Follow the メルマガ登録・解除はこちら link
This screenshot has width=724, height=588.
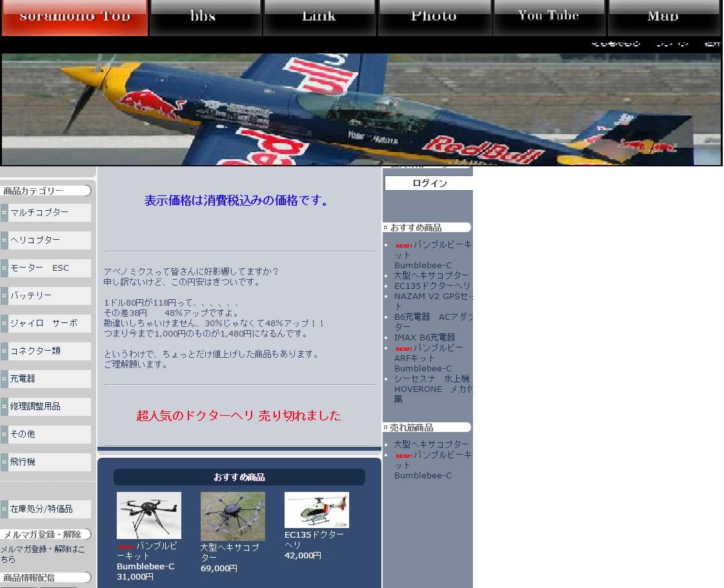pos(43,554)
